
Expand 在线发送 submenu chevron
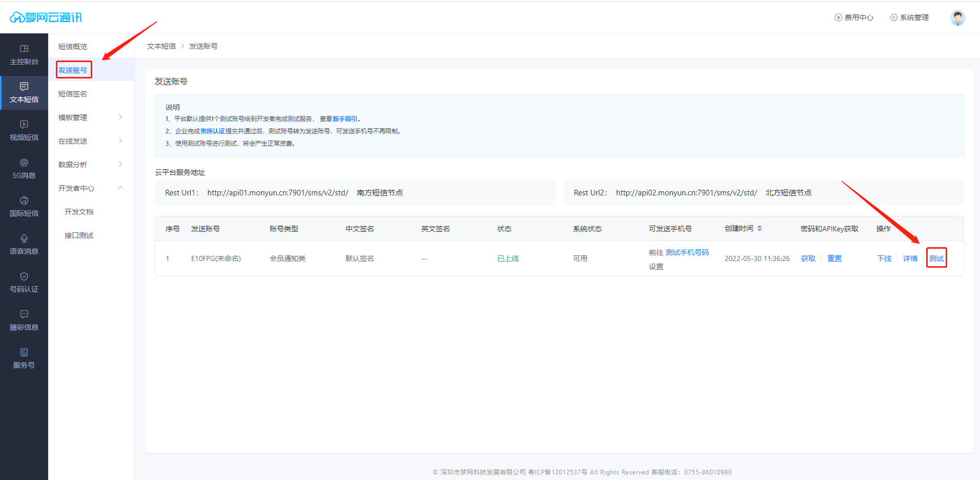click(x=120, y=141)
